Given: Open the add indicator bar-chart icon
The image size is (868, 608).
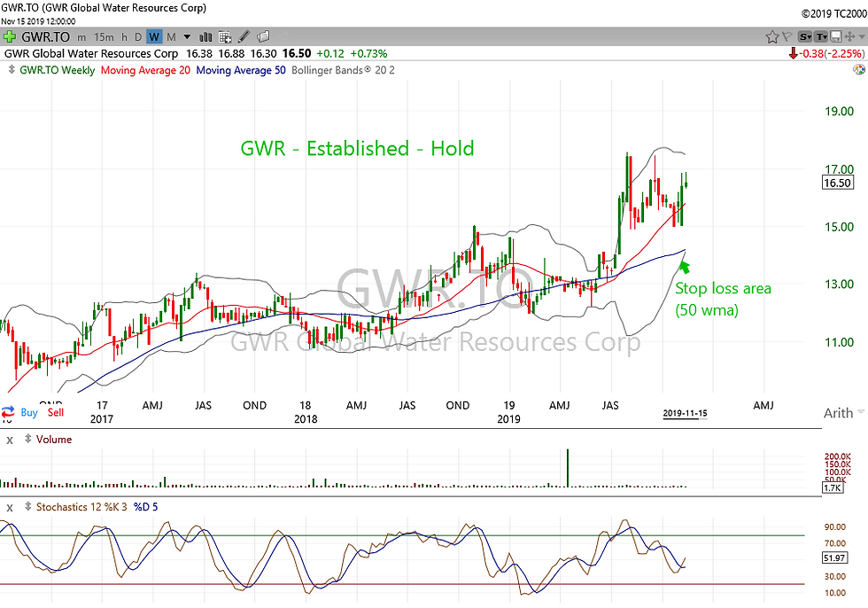Looking at the screenshot, I should [x=205, y=37].
